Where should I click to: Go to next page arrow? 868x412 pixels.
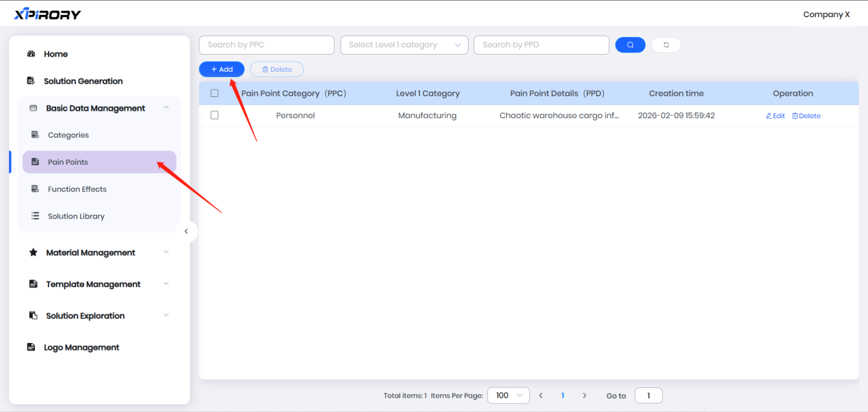click(x=584, y=396)
